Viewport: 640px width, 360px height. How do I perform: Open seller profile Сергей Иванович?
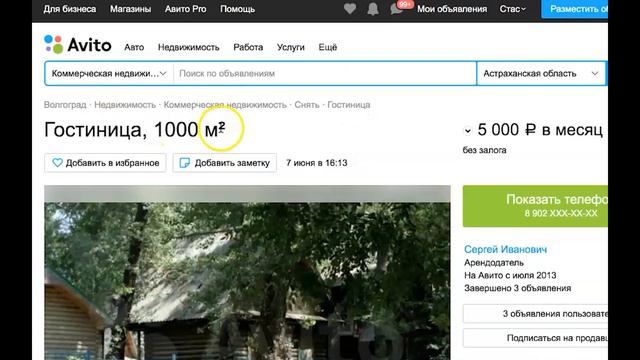505,249
